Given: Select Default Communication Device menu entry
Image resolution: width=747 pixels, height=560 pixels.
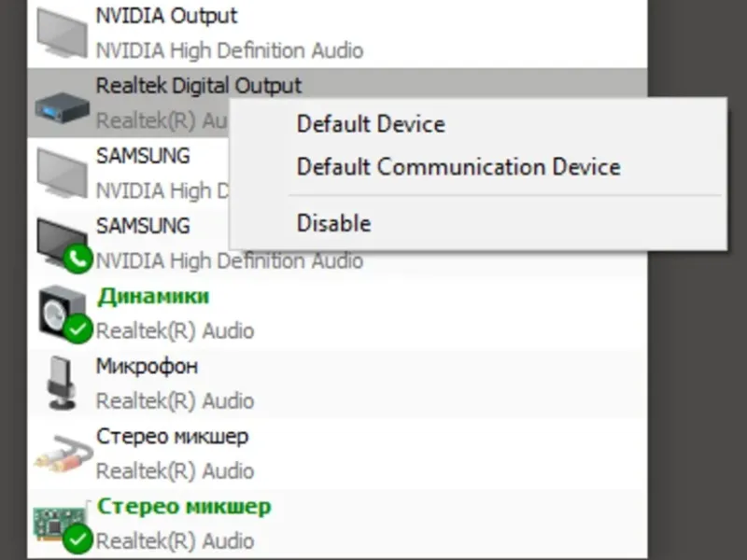Looking at the screenshot, I should pos(458,167).
